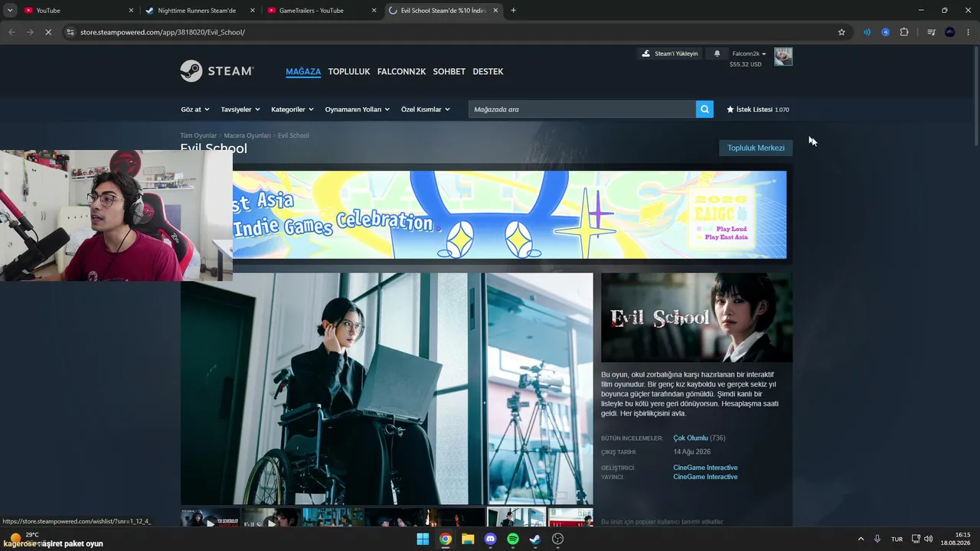This screenshot has width=980, height=551.
Task: Click the Steam logo in the header
Action: 217,71
